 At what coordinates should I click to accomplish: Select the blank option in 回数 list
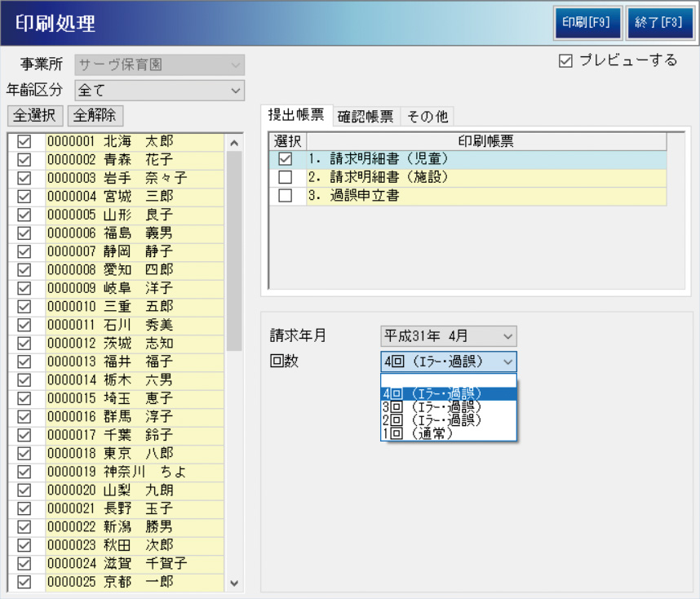tap(448, 380)
